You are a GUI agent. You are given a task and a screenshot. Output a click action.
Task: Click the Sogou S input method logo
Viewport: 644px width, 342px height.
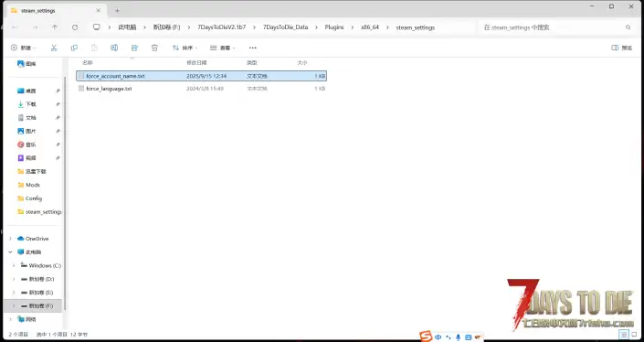(x=426, y=337)
